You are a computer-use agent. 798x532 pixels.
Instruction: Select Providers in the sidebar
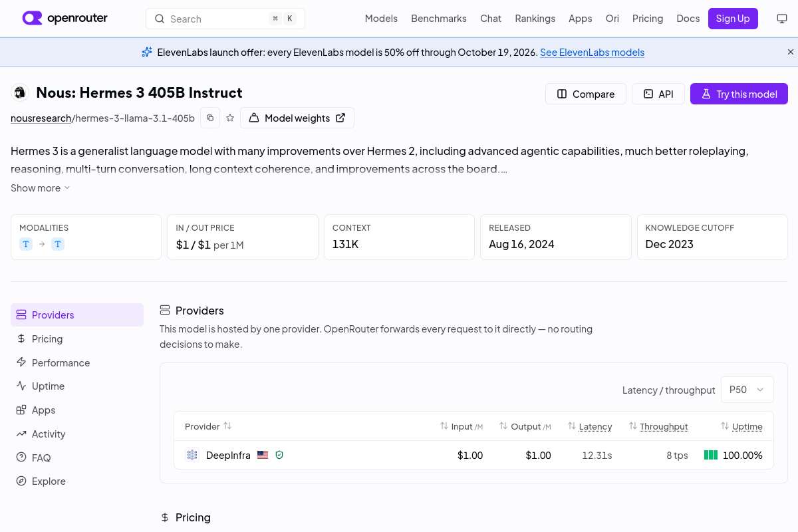77,315
